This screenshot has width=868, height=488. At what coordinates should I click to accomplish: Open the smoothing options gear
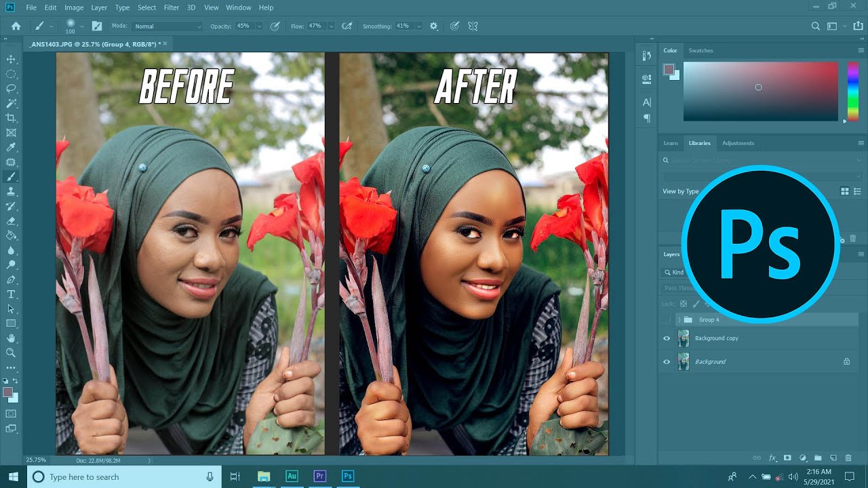pos(434,26)
